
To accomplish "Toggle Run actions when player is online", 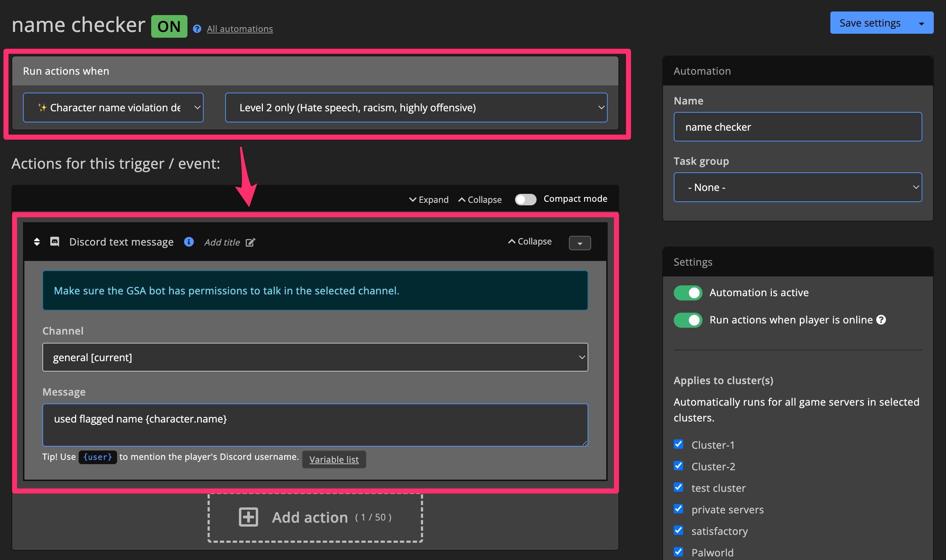I will click(688, 320).
